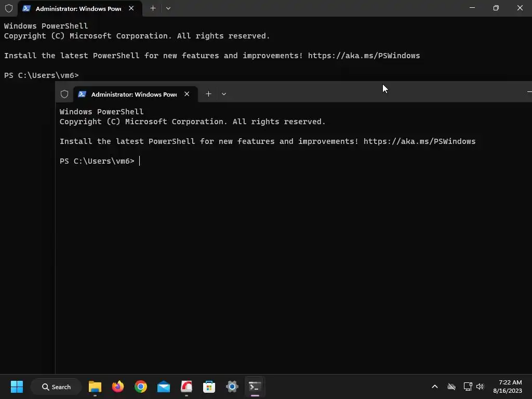Open Microsoft Store from the taskbar
This screenshot has height=399, width=532.
tap(209, 387)
